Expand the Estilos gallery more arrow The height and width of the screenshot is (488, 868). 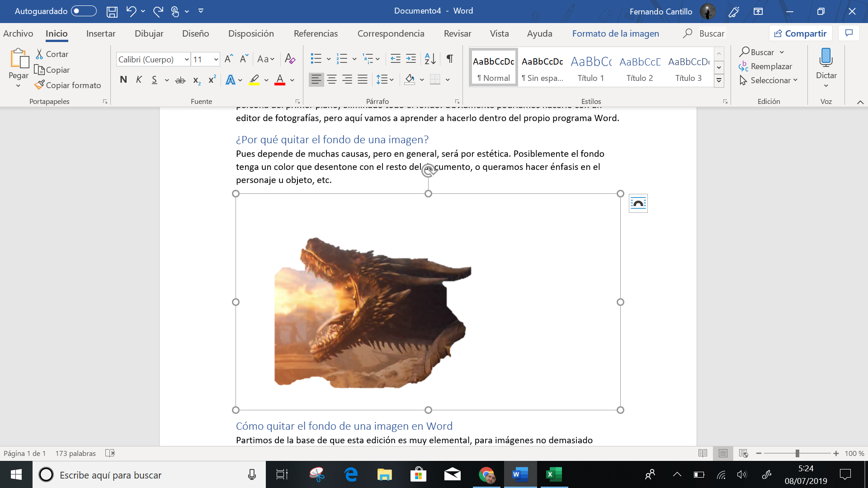(719, 81)
